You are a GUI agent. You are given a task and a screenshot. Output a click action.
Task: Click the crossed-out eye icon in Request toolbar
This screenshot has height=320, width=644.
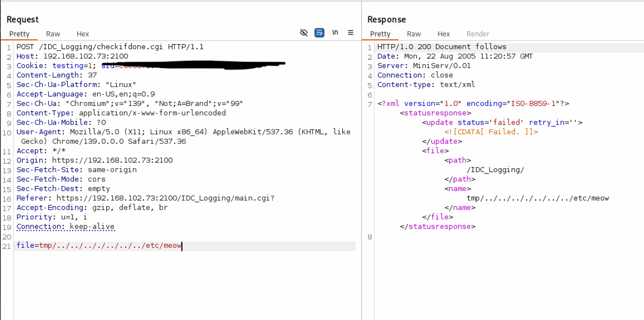tap(304, 33)
